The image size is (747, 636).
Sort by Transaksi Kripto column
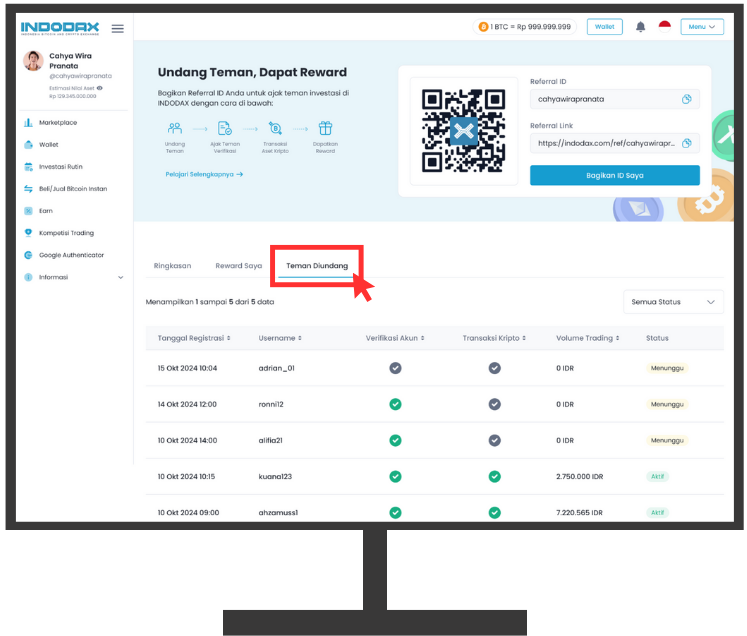(494, 338)
